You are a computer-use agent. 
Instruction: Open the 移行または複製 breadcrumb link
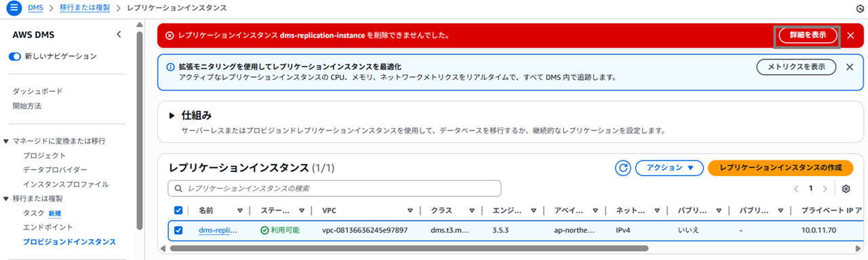pos(84,7)
